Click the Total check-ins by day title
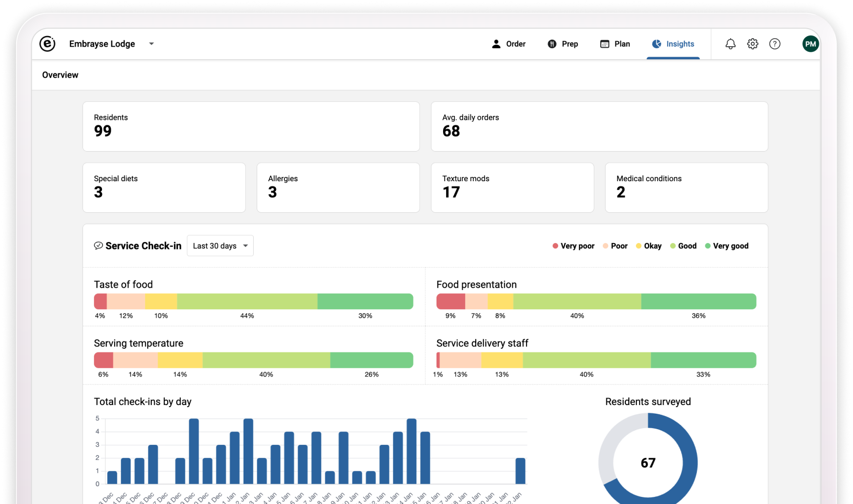 [143, 402]
